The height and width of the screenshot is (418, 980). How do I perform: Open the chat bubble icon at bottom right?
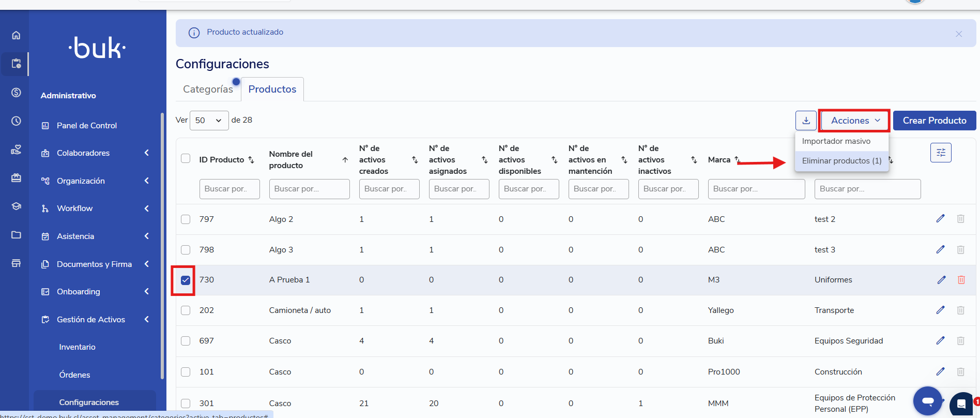(927, 401)
